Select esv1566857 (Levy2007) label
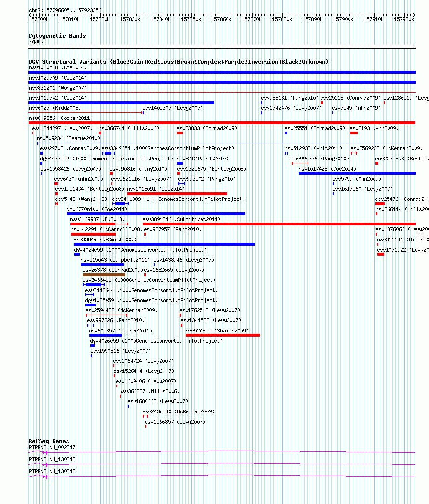 pyautogui.click(x=175, y=422)
